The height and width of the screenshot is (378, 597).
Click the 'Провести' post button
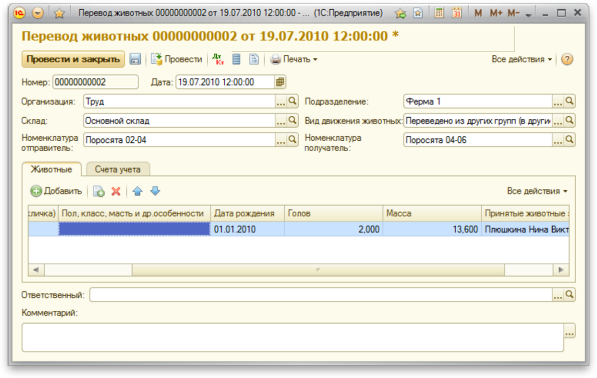[177, 59]
